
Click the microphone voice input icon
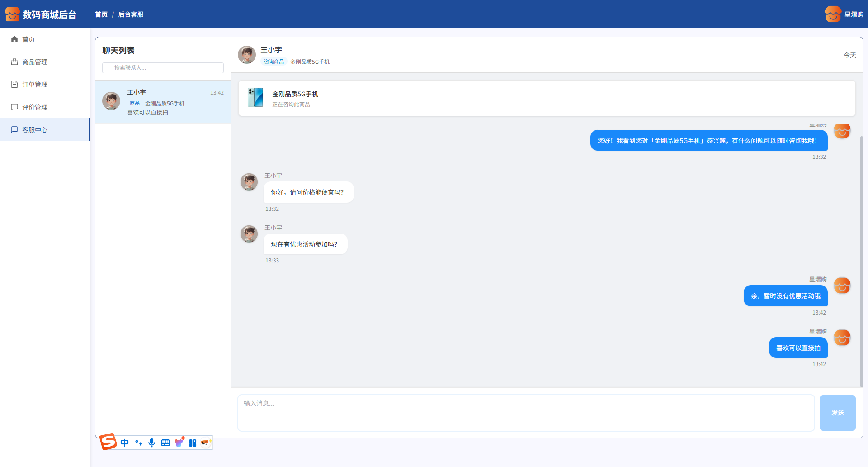click(152, 443)
